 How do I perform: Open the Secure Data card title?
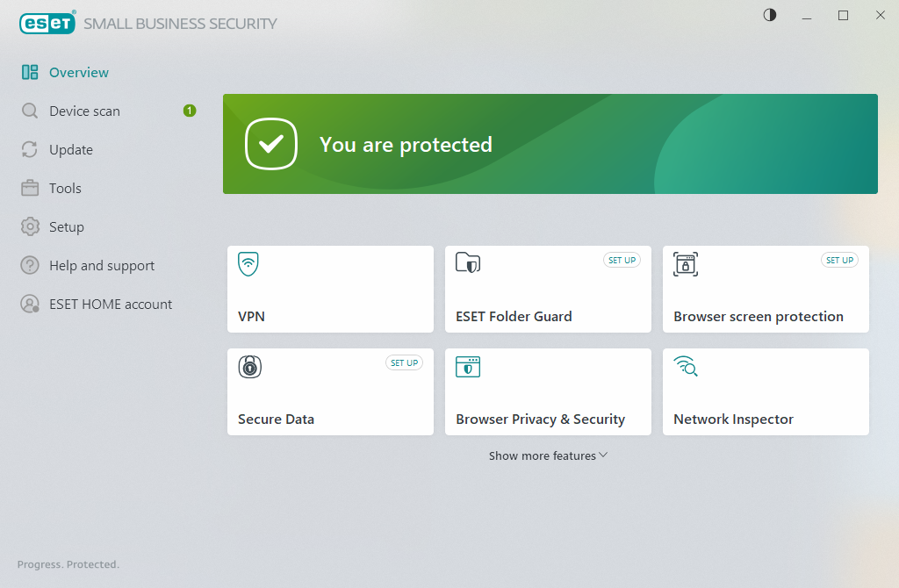click(x=276, y=419)
